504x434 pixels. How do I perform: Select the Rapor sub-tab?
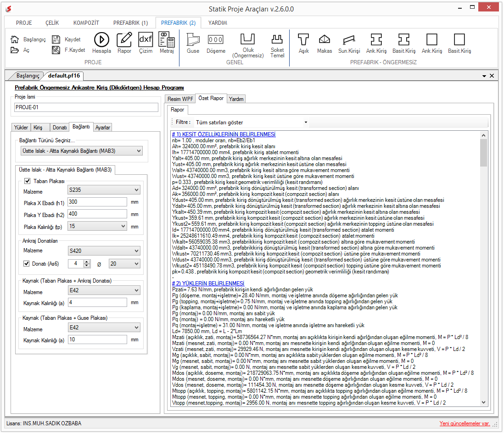coord(178,110)
